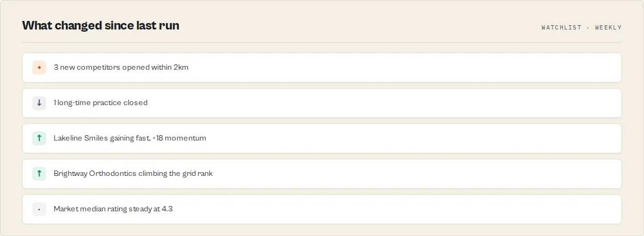Image resolution: width=644 pixels, height=236 pixels.
Task: Click the WATCHLIST label in the header
Action: pyautogui.click(x=561, y=27)
